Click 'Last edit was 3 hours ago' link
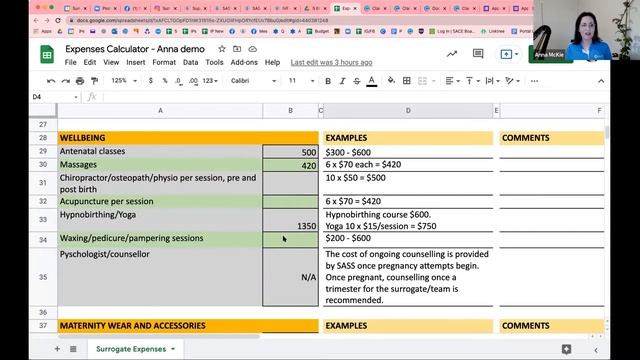This screenshot has width=640, height=360. point(331,62)
